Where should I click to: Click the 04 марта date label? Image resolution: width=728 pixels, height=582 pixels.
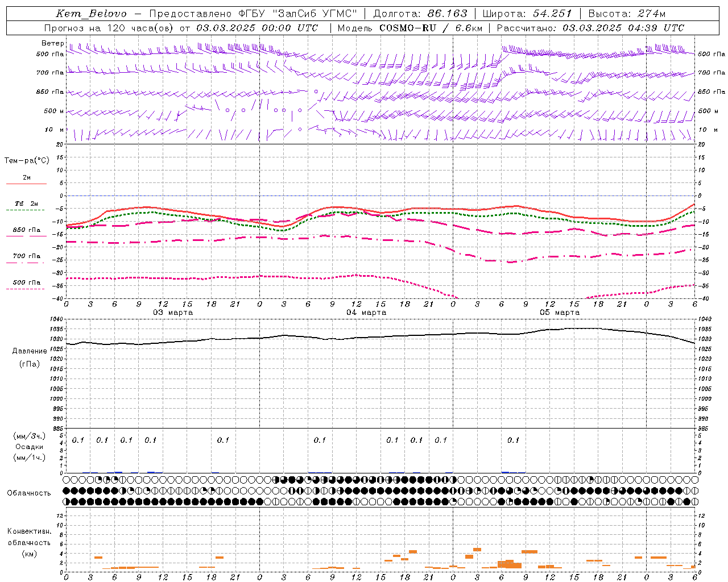coord(366,313)
